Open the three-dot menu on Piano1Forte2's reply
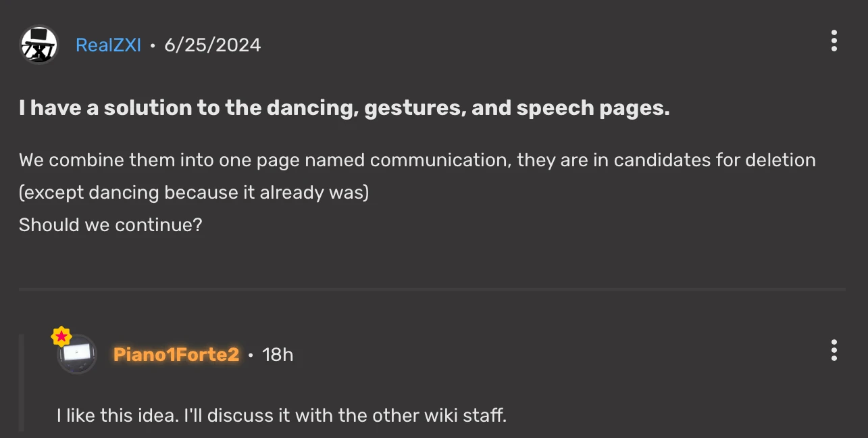The image size is (868, 438). coord(834,351)
